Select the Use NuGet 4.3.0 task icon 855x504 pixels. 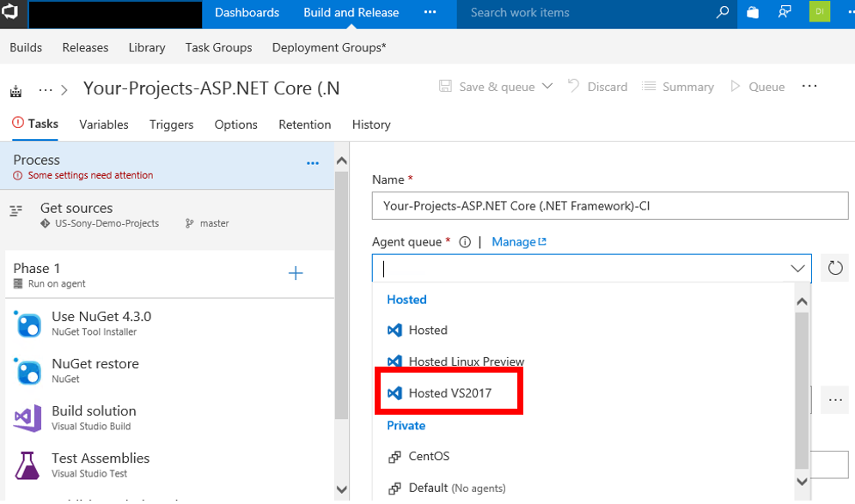point(27,325)
